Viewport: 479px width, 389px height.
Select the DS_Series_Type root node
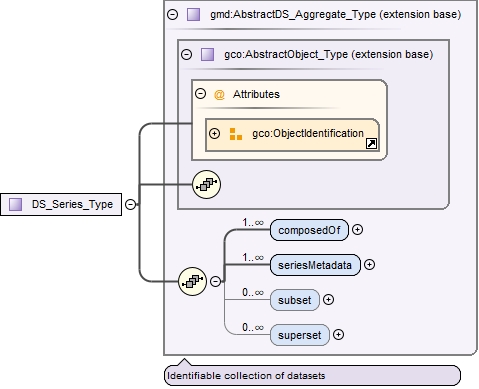(x=61, y=204)
